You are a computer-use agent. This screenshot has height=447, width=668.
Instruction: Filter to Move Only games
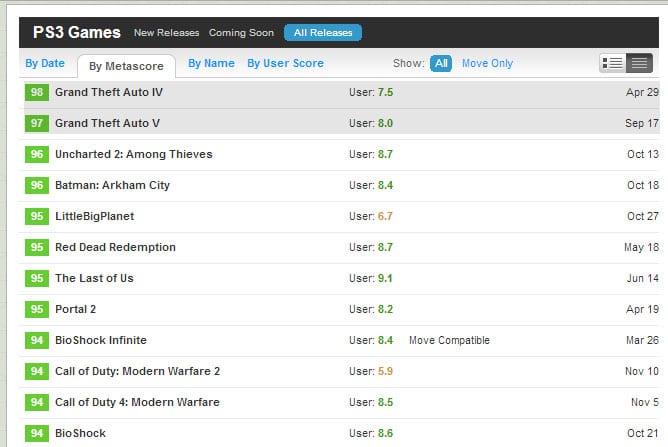tap(487, 63)
